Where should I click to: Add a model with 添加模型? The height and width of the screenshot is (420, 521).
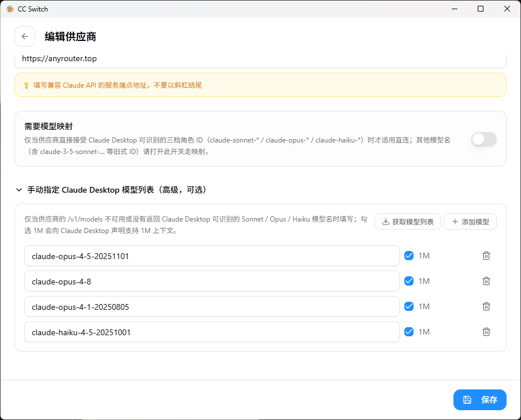pyautogui.click(x=470, y=222)
